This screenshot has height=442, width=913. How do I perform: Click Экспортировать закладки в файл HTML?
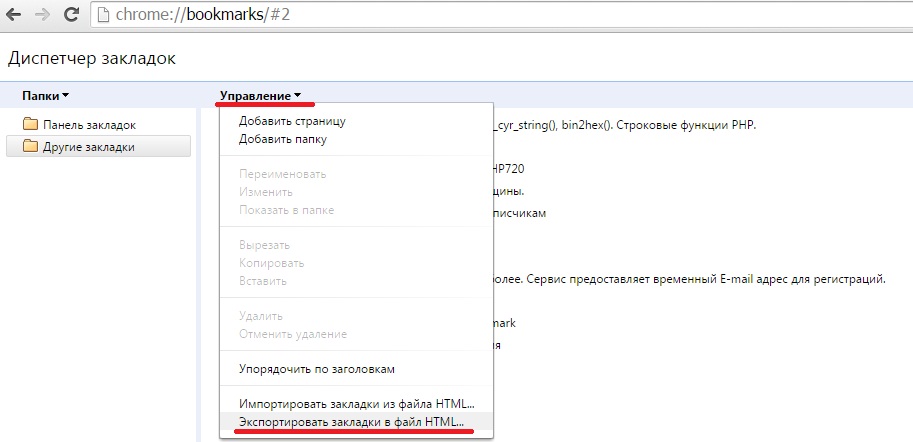pos(351,422)
